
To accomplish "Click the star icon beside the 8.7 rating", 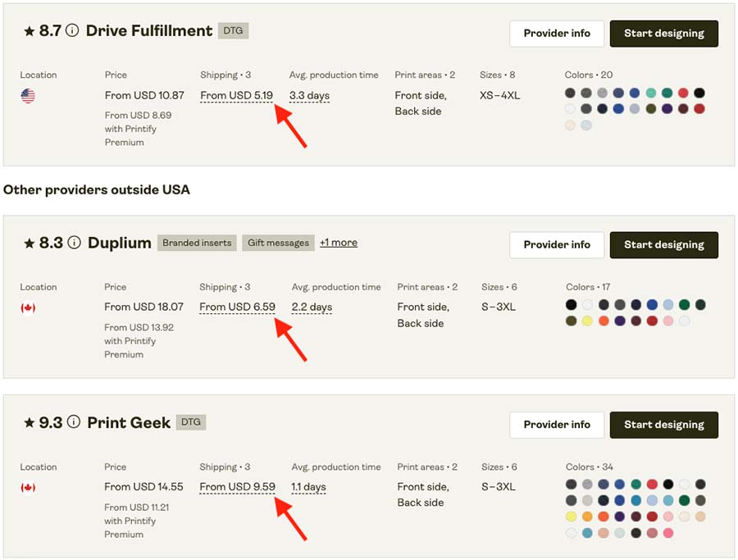I will point(30,31).
